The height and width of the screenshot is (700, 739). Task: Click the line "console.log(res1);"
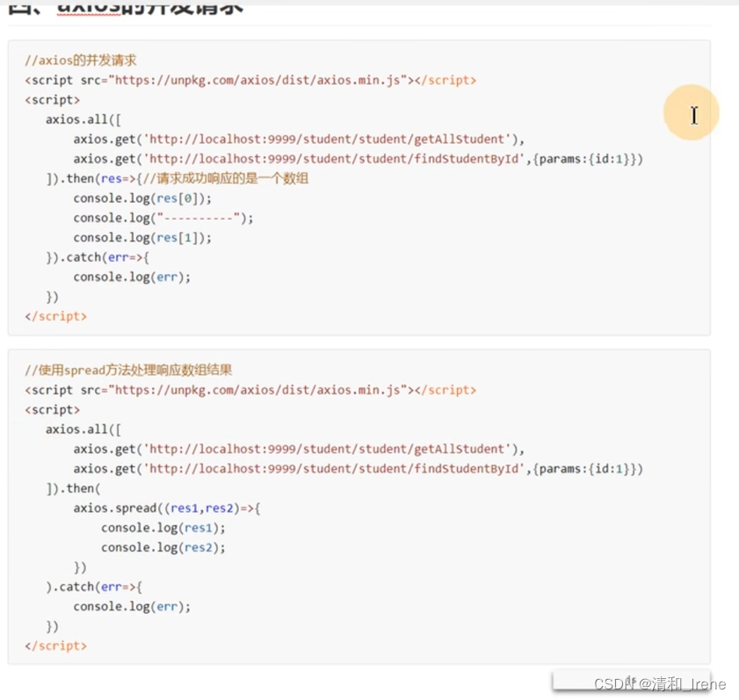163,528
